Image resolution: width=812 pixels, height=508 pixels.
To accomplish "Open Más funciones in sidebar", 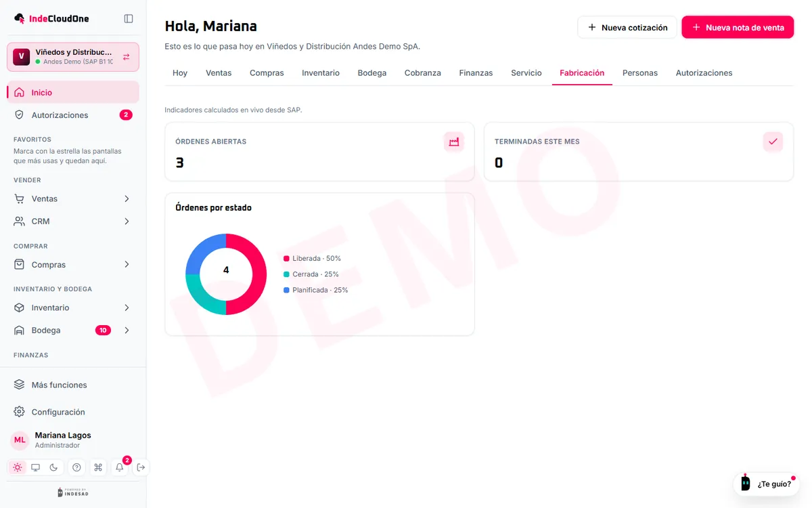I will tap(73, 385).
